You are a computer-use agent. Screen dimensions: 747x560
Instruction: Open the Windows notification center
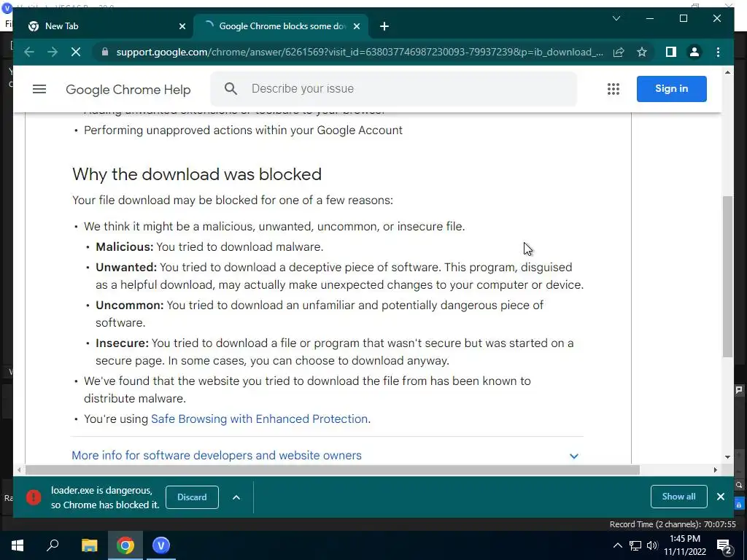coord(724,546)
